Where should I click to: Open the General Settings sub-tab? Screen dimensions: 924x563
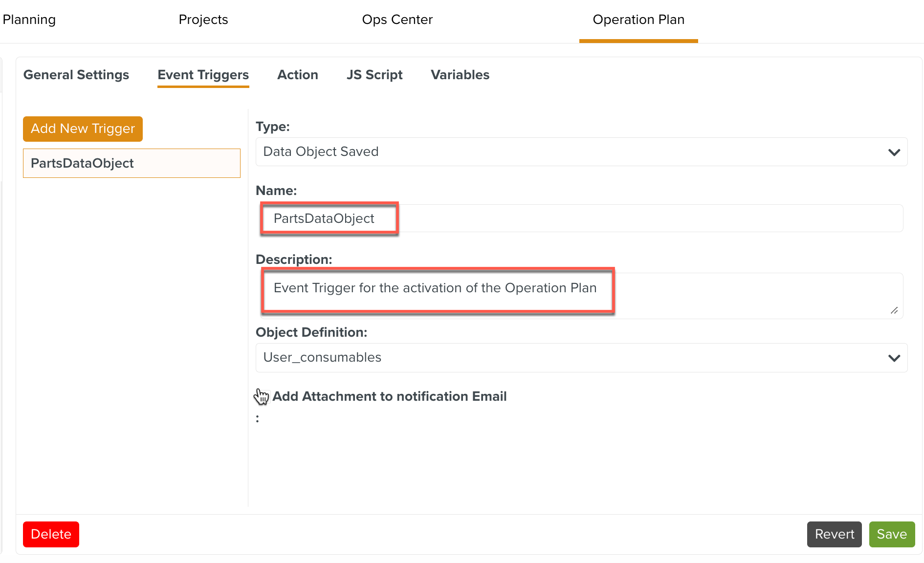pyautogui.click(x=76, y=75)
